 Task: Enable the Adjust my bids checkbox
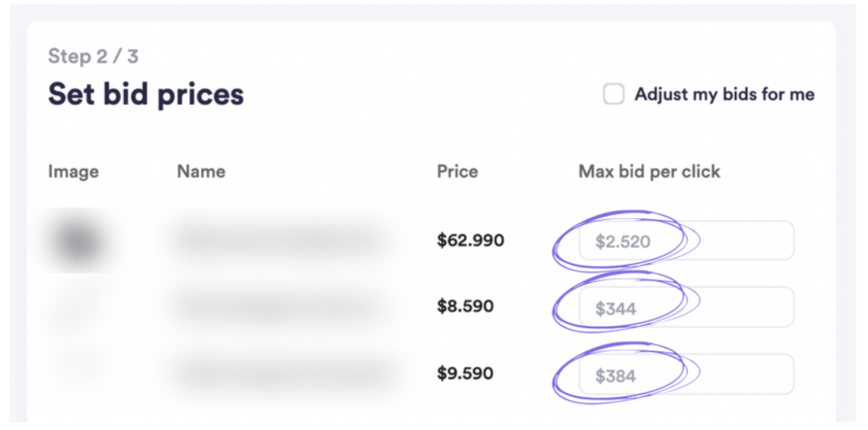[613, 94]
